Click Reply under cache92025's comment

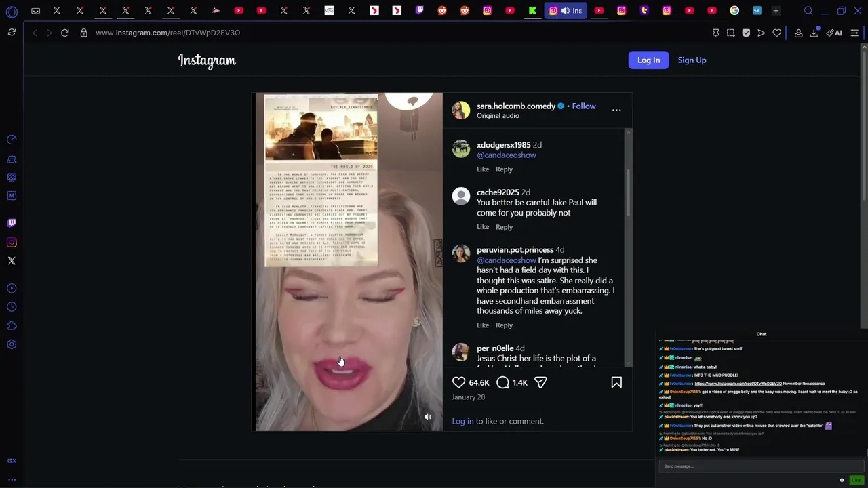click(504, 227)
